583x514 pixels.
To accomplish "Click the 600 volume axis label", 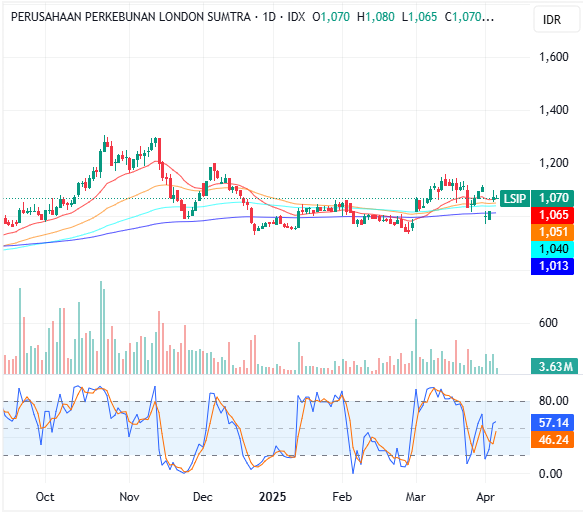I will [548, 323].
